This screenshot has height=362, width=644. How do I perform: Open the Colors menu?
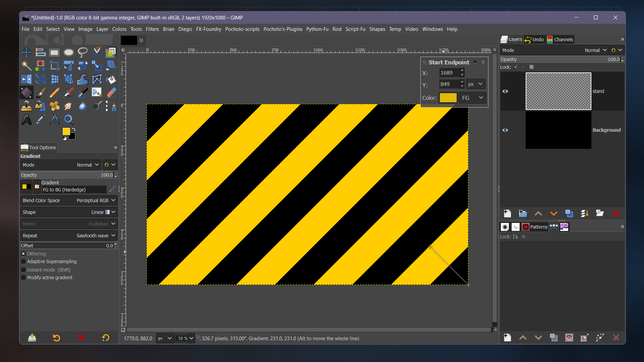click(x=119, y=29)
